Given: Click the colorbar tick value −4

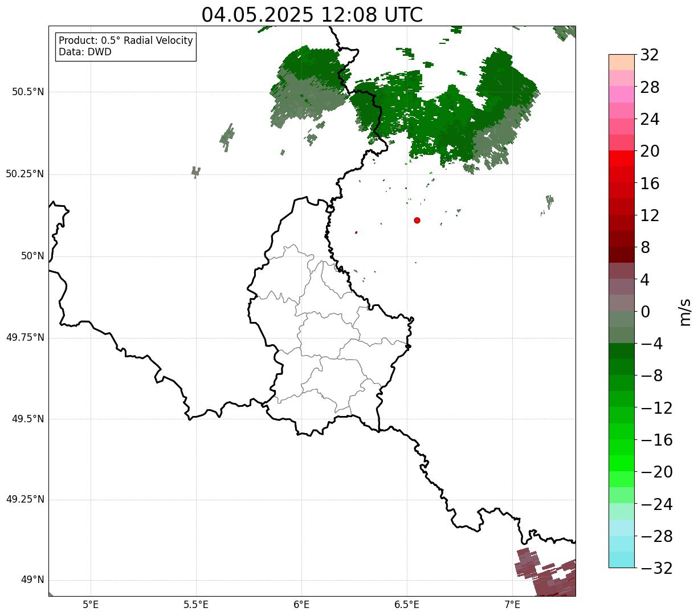Looking at the screenshot, I should (x=652, y=344).
